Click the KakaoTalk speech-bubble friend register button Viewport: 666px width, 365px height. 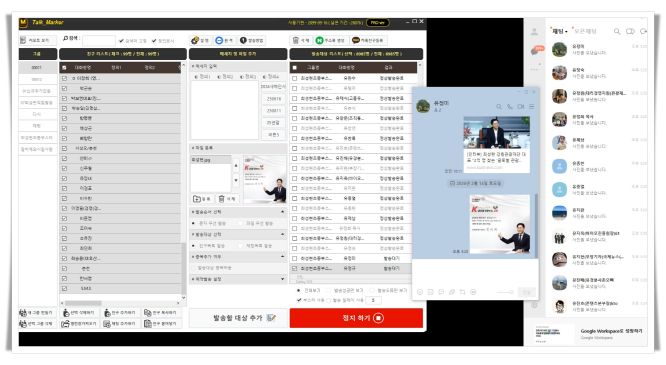[x=368, y=40]
